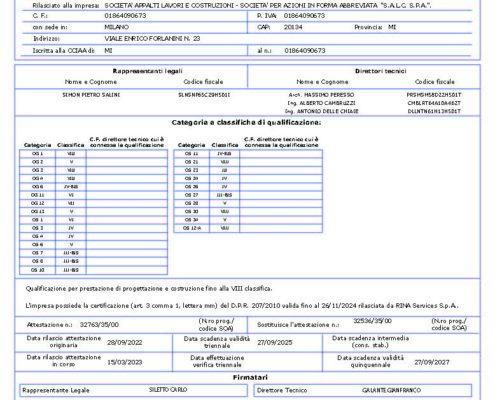Click the OG 12 category cell
This screenshot has width=495, height=400.
[37, 203]
